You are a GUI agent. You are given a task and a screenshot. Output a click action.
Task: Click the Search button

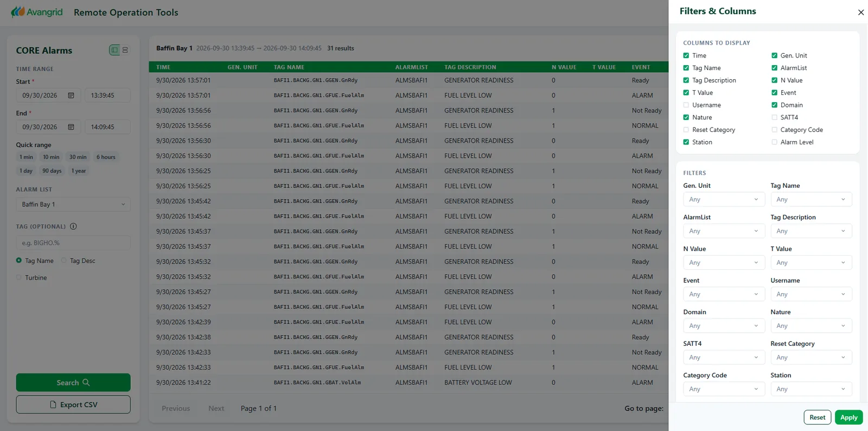[x=73, y=383]
